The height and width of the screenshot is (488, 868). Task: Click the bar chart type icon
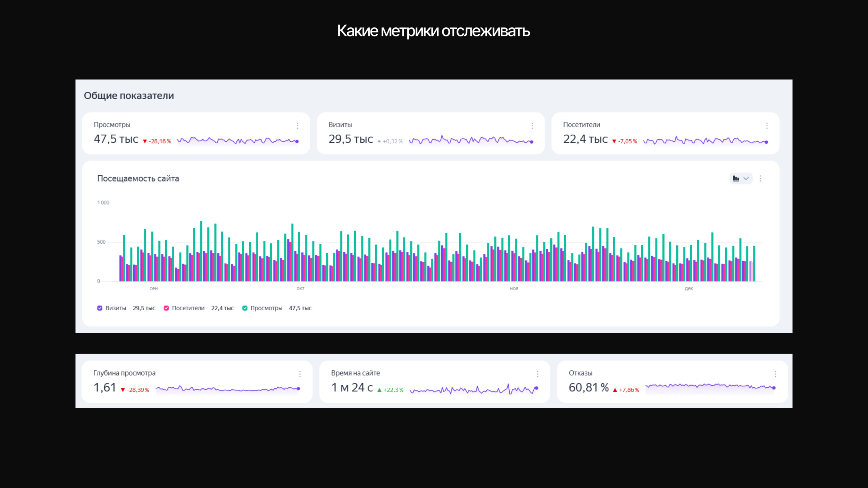[x=736, y=178]
